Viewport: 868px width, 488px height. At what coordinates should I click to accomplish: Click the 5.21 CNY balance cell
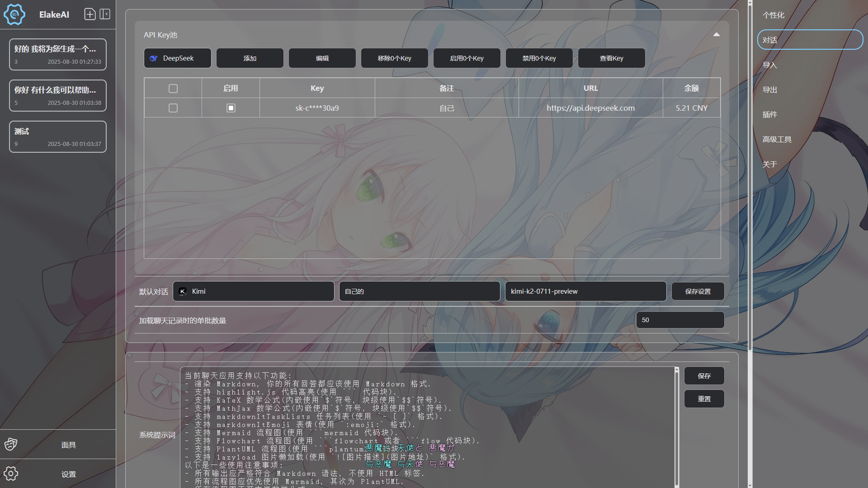pos(692,108)
